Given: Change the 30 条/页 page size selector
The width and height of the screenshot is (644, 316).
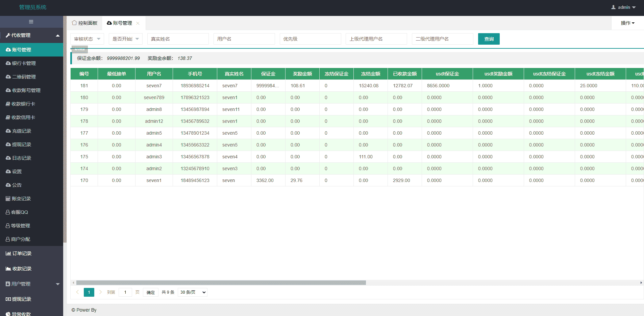Looking at the screenshot, I should coord(193,292).
